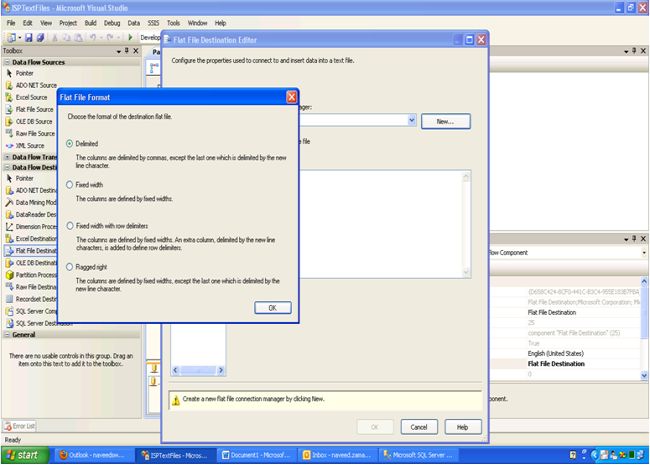Open the View menu
The height and width of the screenshot is (466, 650).
[x=46, y=23]
